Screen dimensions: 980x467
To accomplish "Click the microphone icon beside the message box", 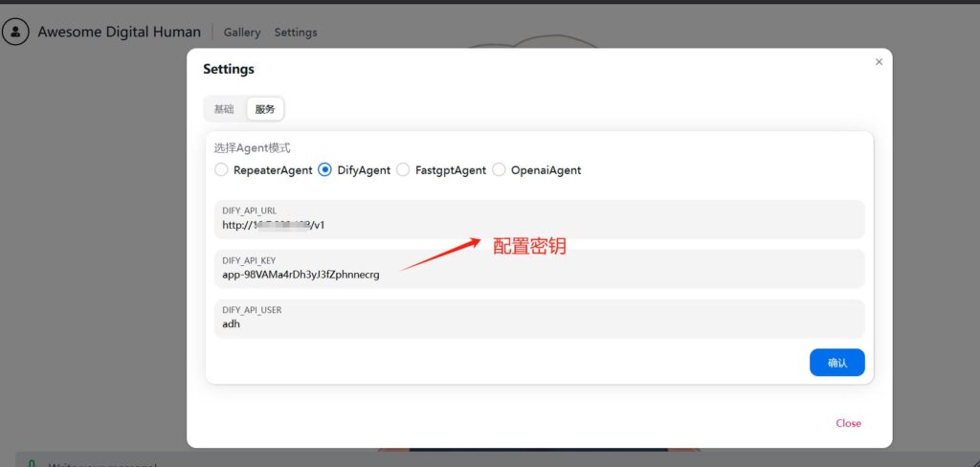I will [31, 464].
